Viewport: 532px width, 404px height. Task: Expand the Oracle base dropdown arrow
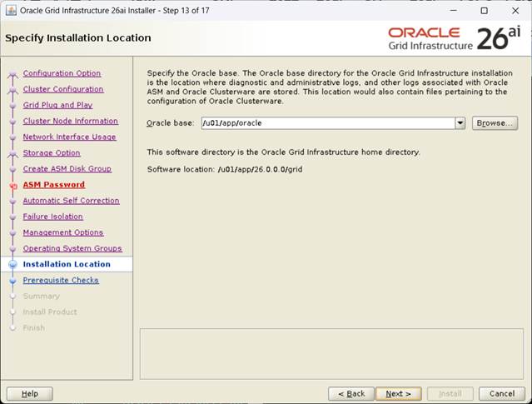pos(460,123)
